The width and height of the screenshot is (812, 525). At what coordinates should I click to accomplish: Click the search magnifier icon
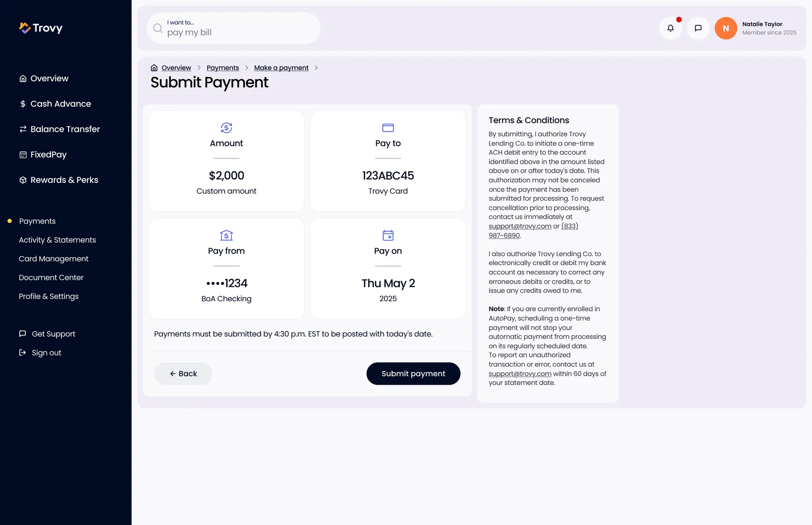pyautogui.click(x=158, y=28)
